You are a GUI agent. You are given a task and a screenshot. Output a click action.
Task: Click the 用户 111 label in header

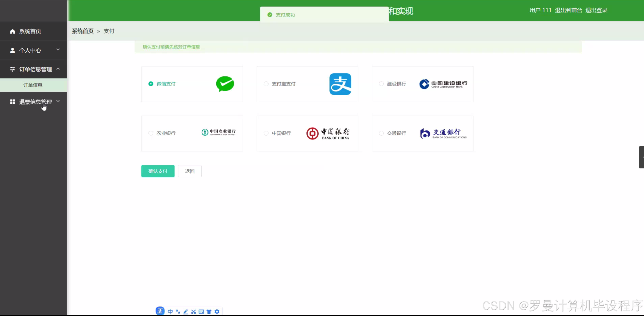(x=541, y=10)
